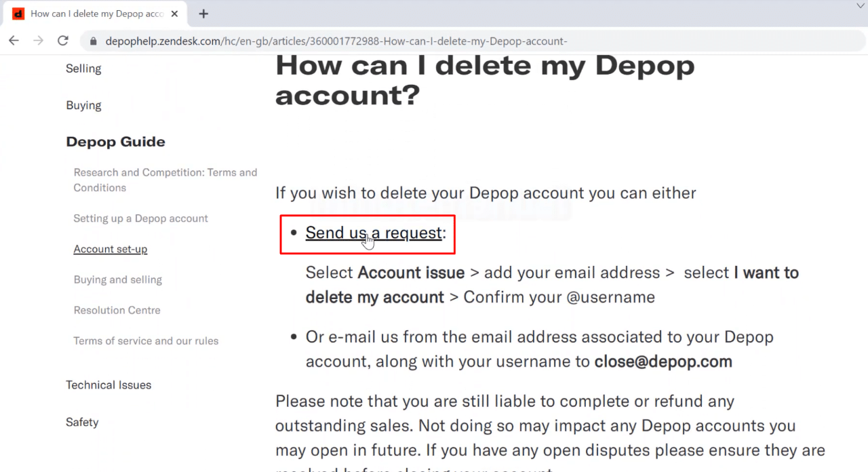The width and height of the screenshot is (868, 472).
Task: Click 'If you wish to delete your Depop account' sentence
Action: pyautogui.click(x=486, y=193)
